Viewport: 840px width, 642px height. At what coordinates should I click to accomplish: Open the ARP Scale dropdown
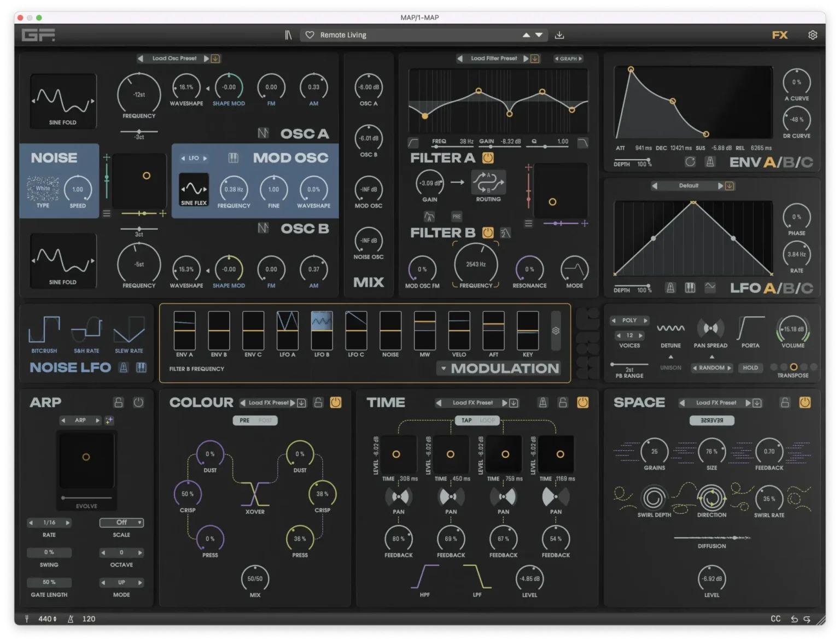pos(121,523)
